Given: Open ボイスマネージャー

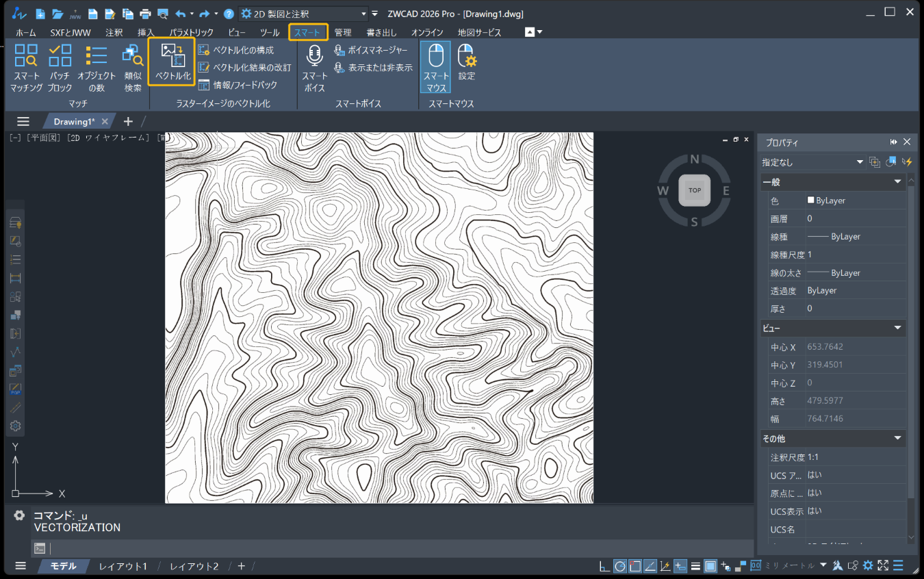Looking at the screenshot, I should pos(370,50).
